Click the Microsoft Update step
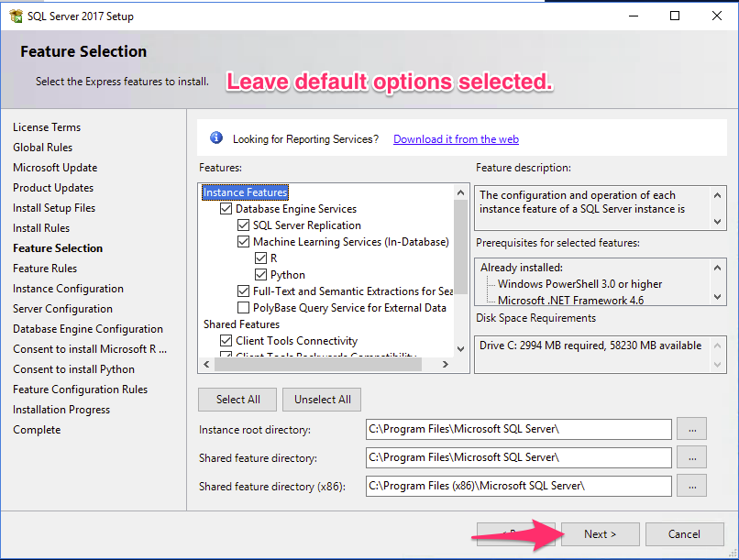The image size is (739, 560). [55, 168]
